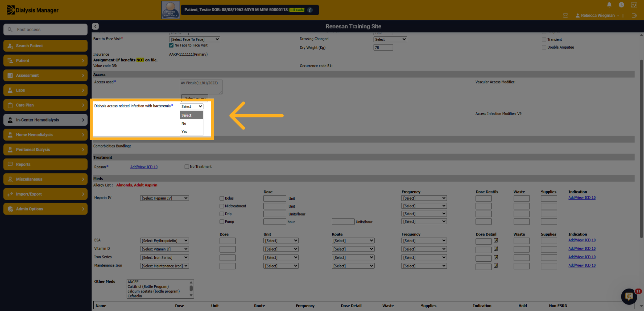Enable the Drip heparin checkbox

point(222,214)
